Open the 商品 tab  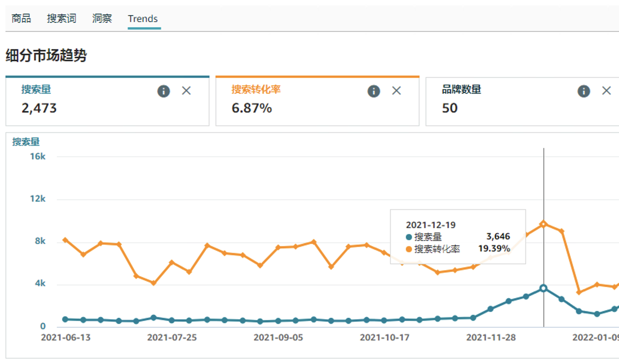tap(21, 19)
